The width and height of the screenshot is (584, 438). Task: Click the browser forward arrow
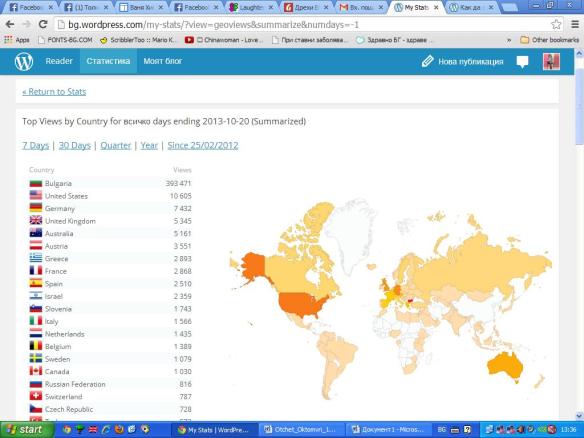[x=26, y=25]
